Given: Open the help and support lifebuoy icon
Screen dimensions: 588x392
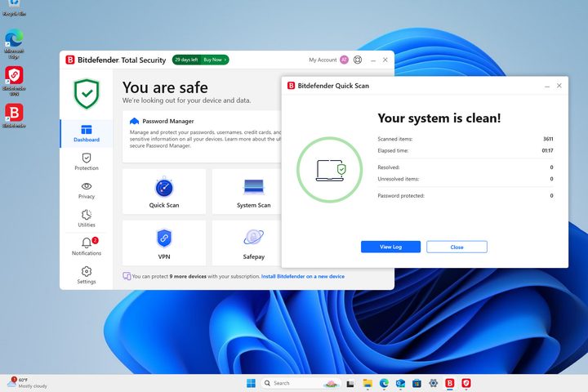Looking at the screenshot, I should [358, 60].
